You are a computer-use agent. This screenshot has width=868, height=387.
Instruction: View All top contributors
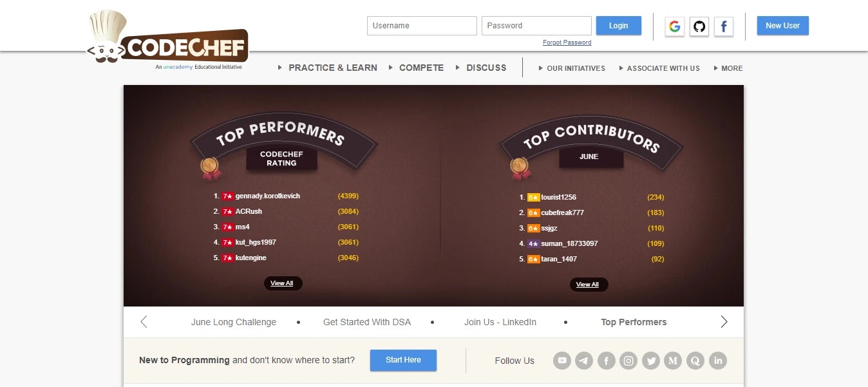click(x=588, y=285)
